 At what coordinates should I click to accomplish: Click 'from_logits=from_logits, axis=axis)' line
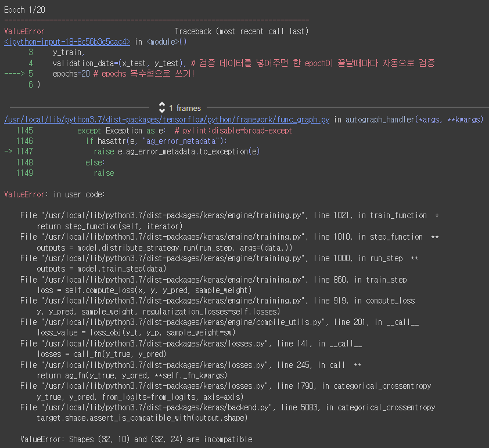pos(140,397)
